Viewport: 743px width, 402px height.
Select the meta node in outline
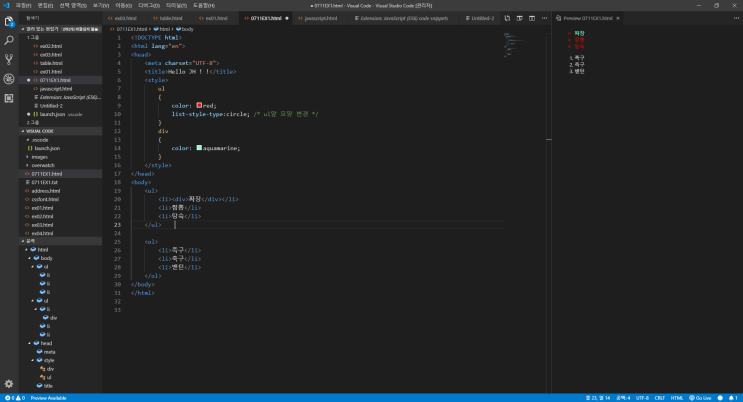pos(46,352)
